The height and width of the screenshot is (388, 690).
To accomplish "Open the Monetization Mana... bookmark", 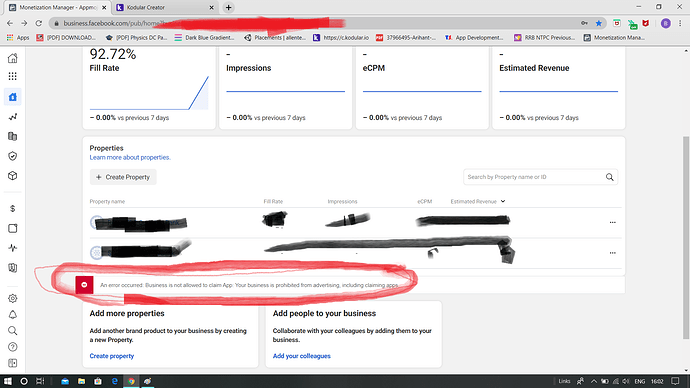I will click(x=614, y=38).
